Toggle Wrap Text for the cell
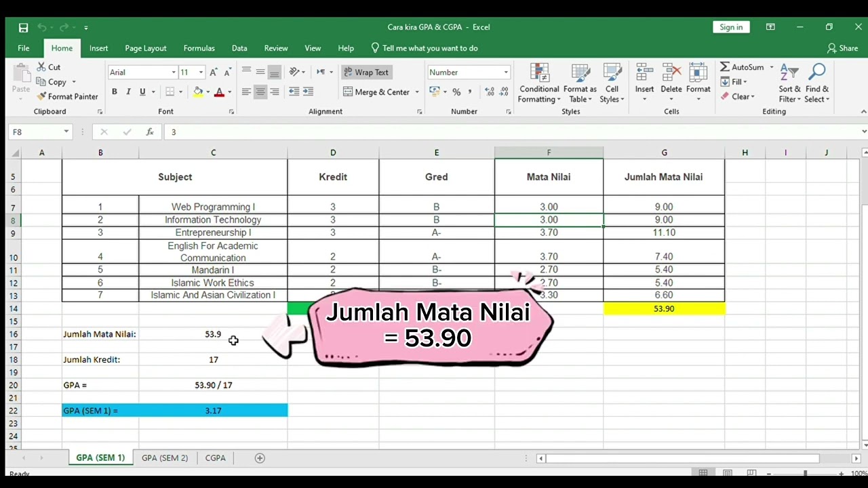This screenshot has width=868, height=488. click(366, 73)
